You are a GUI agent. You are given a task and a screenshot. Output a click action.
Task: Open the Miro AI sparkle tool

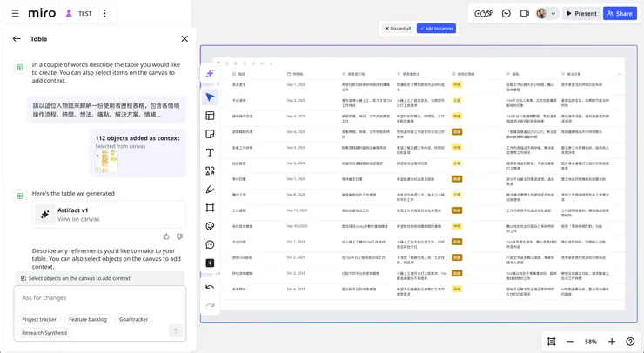point(210,73)
